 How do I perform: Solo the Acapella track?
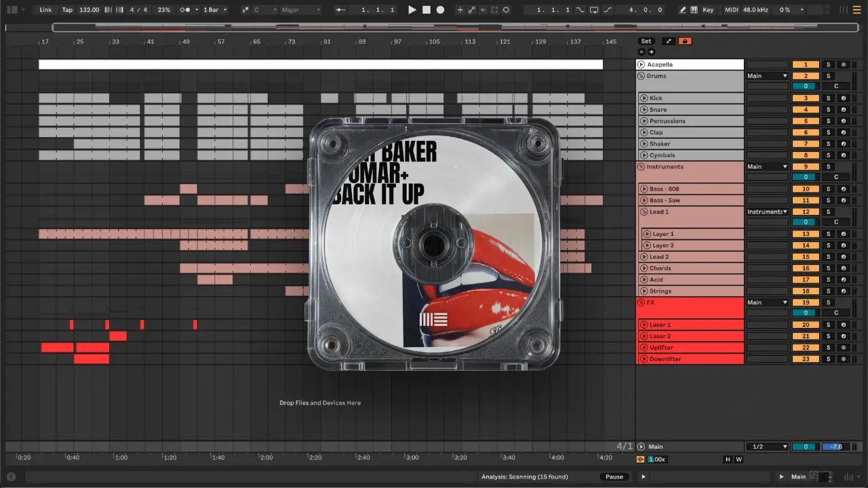pyautogui.click(x=827, y=64)
